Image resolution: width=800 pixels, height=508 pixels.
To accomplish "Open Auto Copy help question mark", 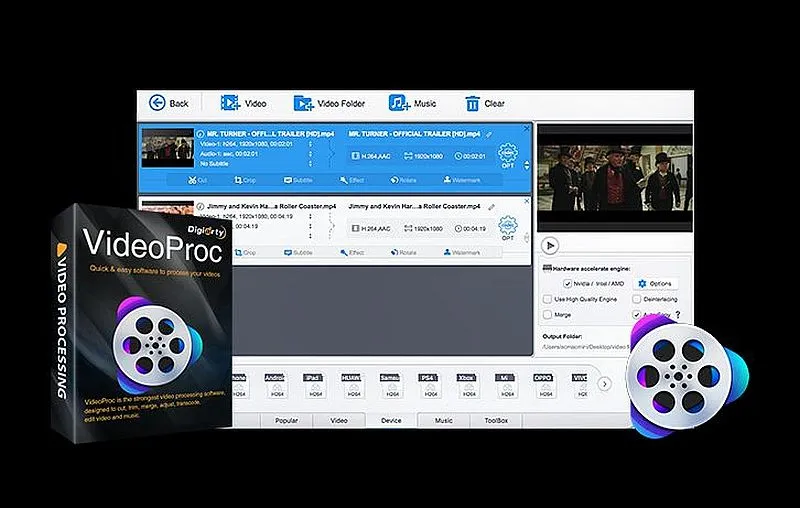I will [678, 315].
